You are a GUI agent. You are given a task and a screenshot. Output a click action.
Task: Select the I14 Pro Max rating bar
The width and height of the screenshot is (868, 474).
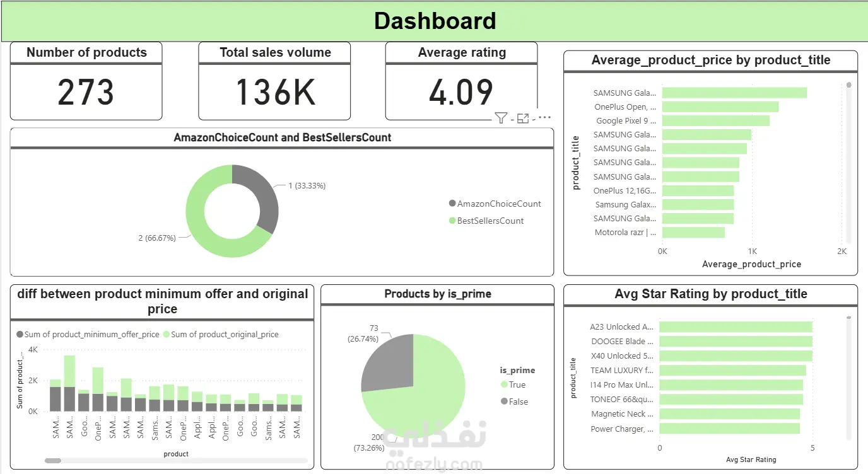[x=732, y=385]
